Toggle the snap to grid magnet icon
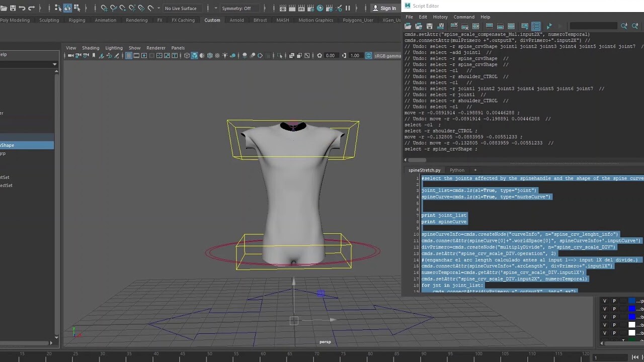 (x=105, y=8)
